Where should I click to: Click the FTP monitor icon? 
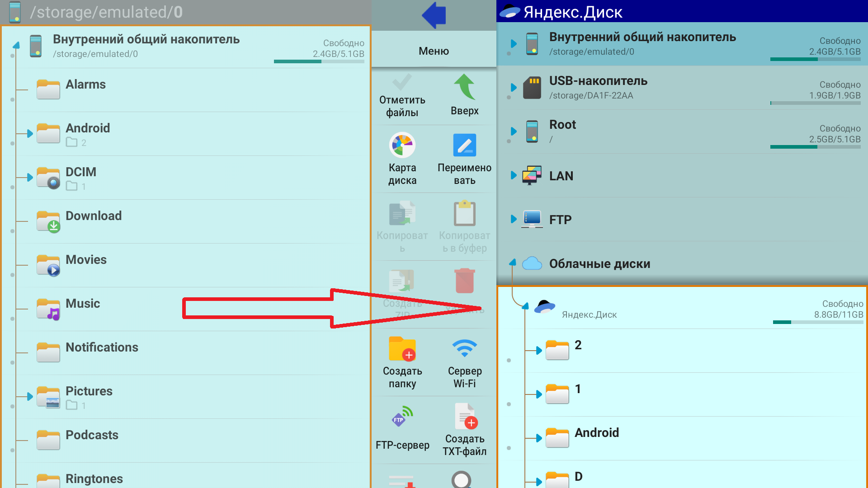[x=532, y=219]
